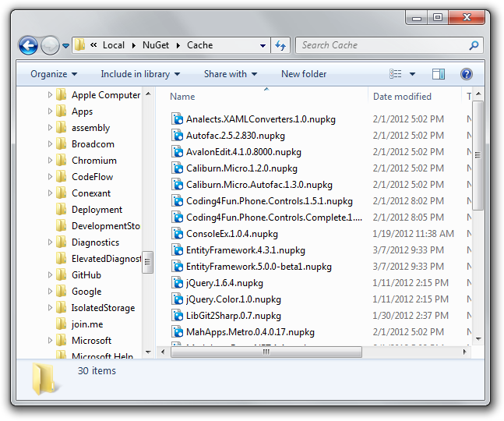Screen dimensions: 504x421
Task: Expand the Microsoft folder tree node
Action: [x=51, y=341]
